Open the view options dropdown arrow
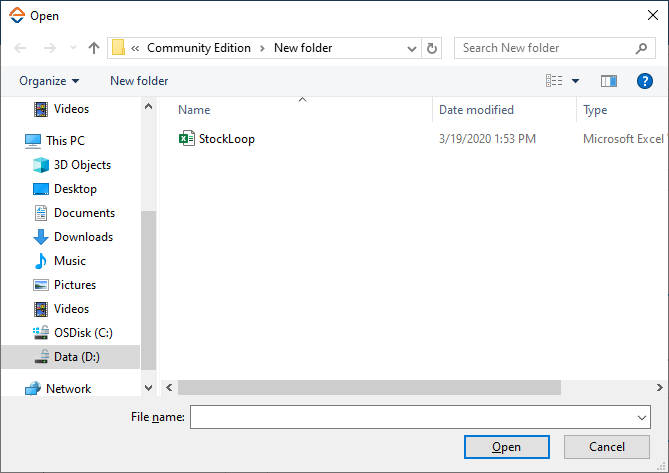Image resolution: width=669 pixels, height=473 pixels. pyautogui.click(x=575, y=81)
